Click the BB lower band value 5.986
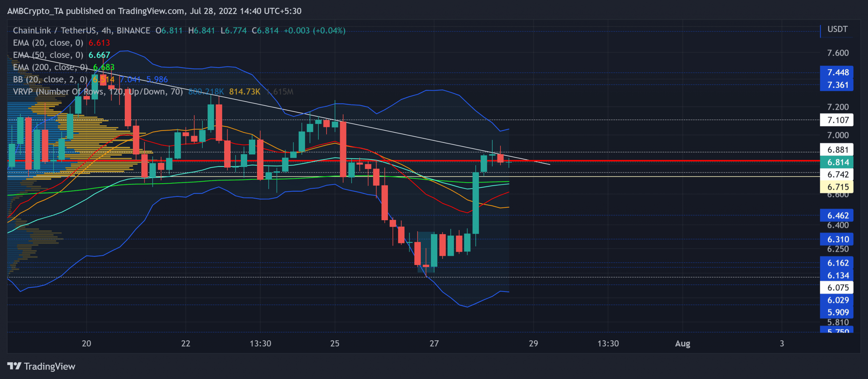This screenshot has height=379, width=868. (x=157, y=79)
